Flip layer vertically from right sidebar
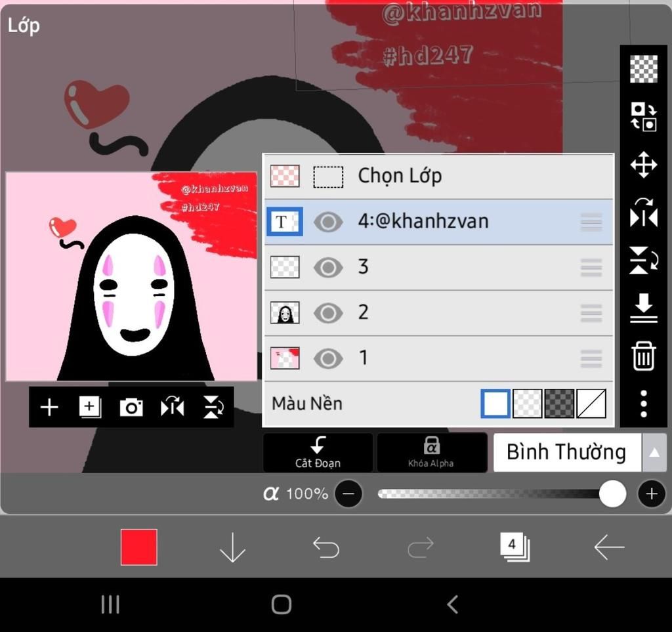The image size is (672, 632). click(643, 260)
